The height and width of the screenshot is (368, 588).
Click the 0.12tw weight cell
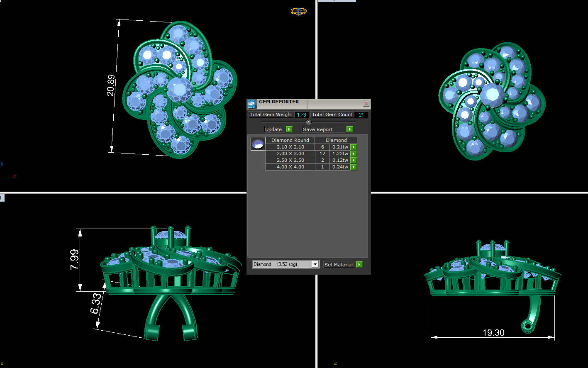click(x=340, y=160)
